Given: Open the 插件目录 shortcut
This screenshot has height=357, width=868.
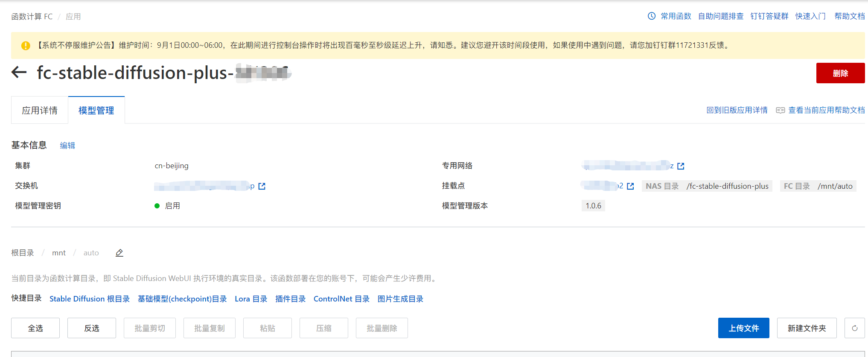Looking at the screenshot, I should point(291,299).
